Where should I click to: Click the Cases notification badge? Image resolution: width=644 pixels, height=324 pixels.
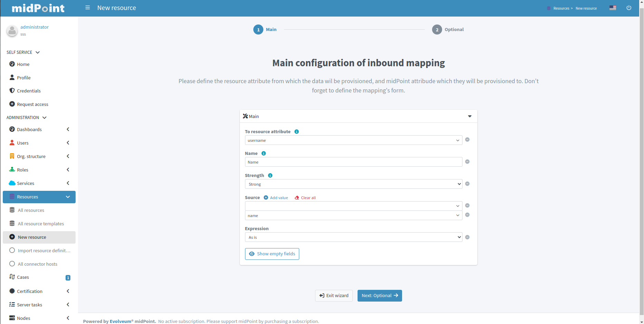point(68,278)
